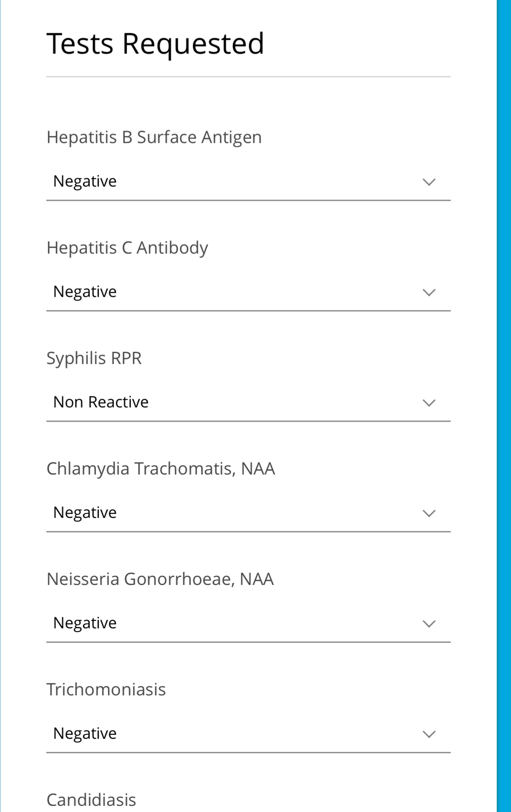Viewport: 511px width, 812px height.
Task: Click the 'Neisseria Gonorrhoeae, NAA' label
Action: 160,579
